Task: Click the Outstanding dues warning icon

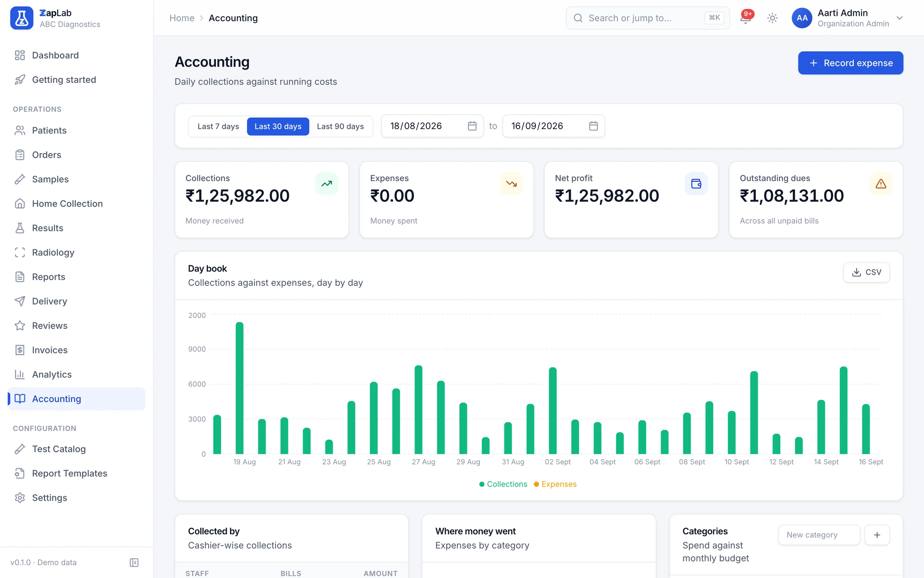Action: [x=881, y=184]
